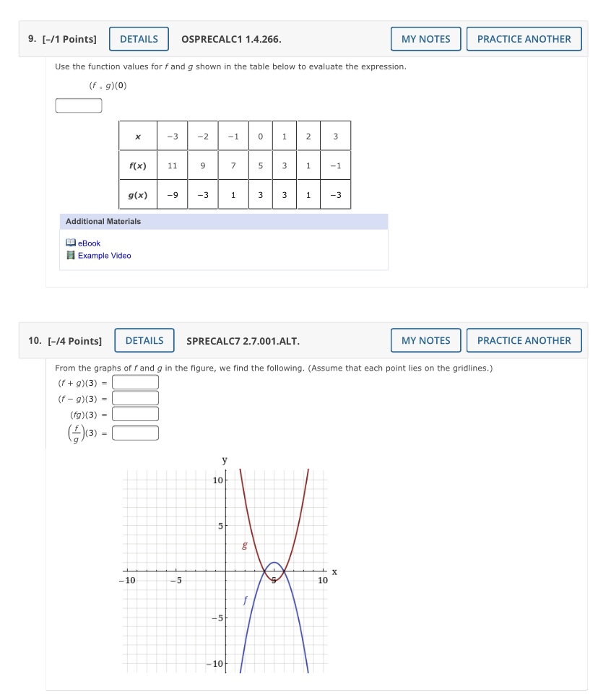Click the Additional Materials header bar
The image size is (598, 700).
(x=224, y=222)
